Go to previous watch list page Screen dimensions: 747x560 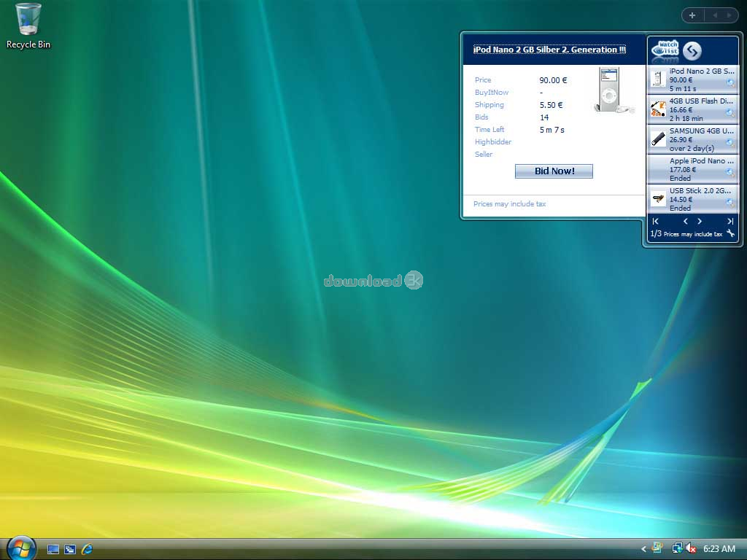pyautogui.click(x=685, y=221)
